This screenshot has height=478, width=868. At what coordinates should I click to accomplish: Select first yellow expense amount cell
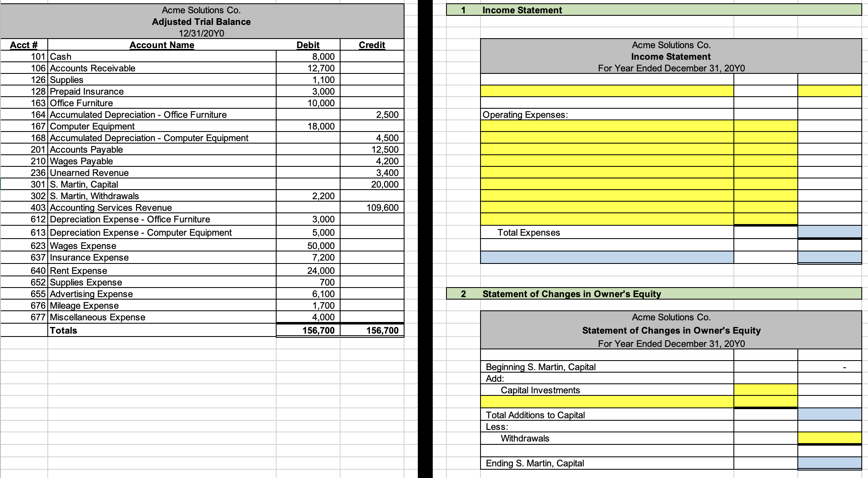(765, 126)
